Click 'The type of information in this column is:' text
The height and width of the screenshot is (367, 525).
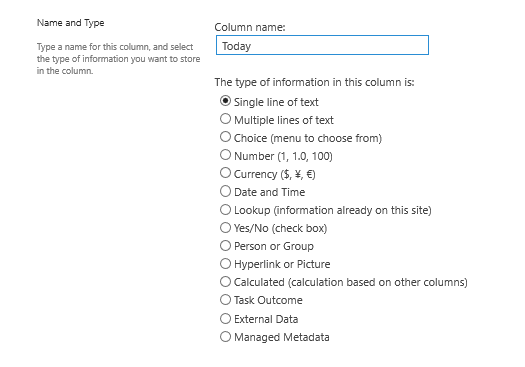[x=314, y=82]
